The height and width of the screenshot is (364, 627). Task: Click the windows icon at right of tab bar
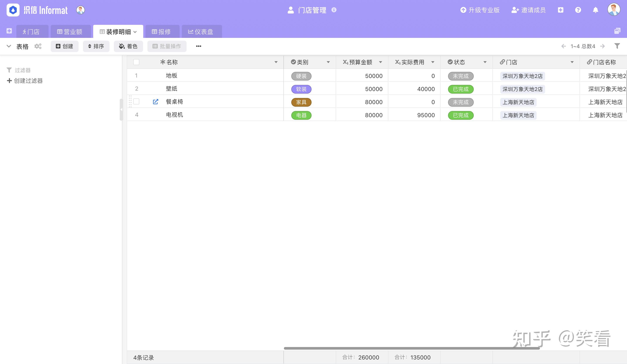pyautogui.click(x=617, y=31)
